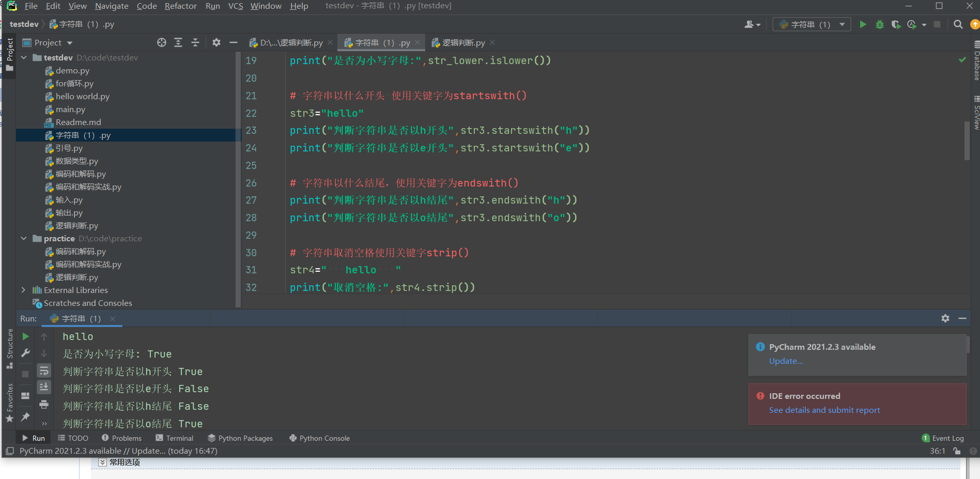
Task: Rerun script in Run panel
Action: point(25,336)
